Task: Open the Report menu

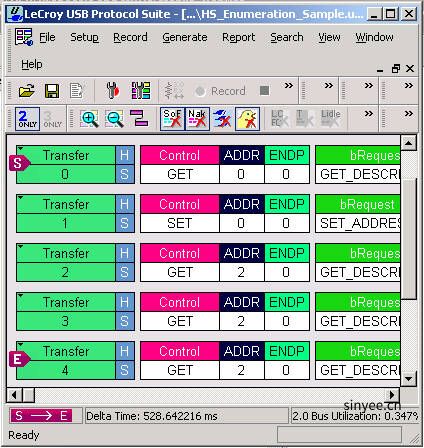Action: tap(239, 37)
